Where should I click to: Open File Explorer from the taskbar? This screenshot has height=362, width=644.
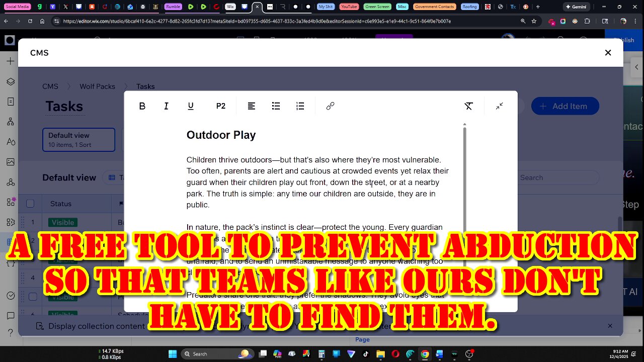click(x=380, y=354)
